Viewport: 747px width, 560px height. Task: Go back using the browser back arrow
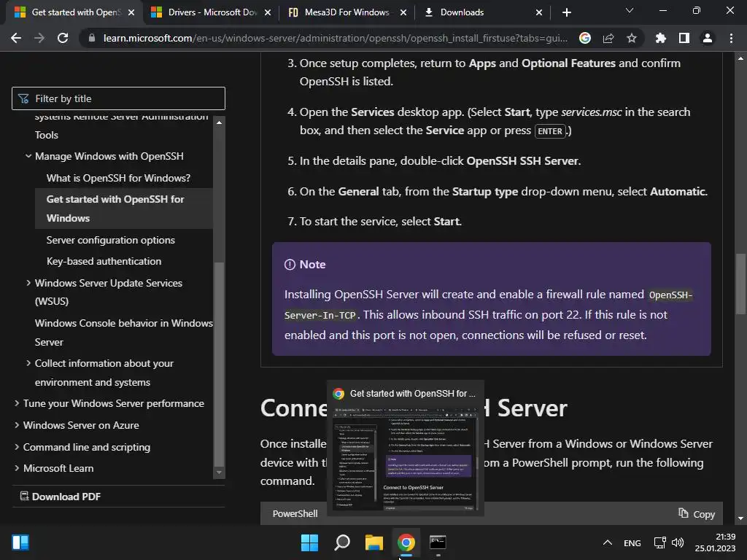point(16,38)
